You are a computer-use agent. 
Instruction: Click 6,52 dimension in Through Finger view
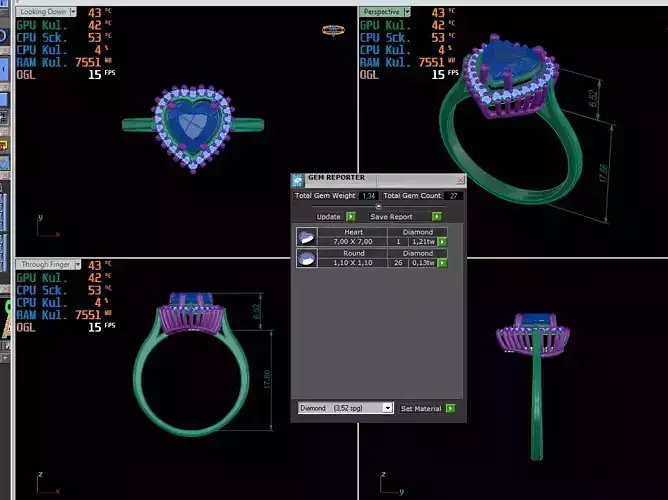point(256,311)
